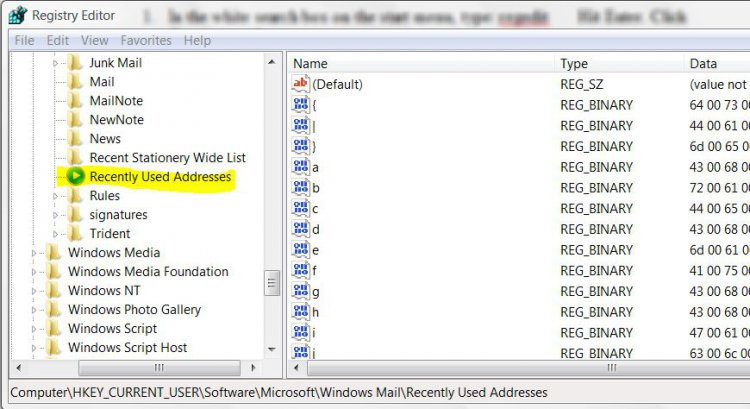Click the Windows Media Foundation folder icon
The image size is (750, 409).
[54, 272]
